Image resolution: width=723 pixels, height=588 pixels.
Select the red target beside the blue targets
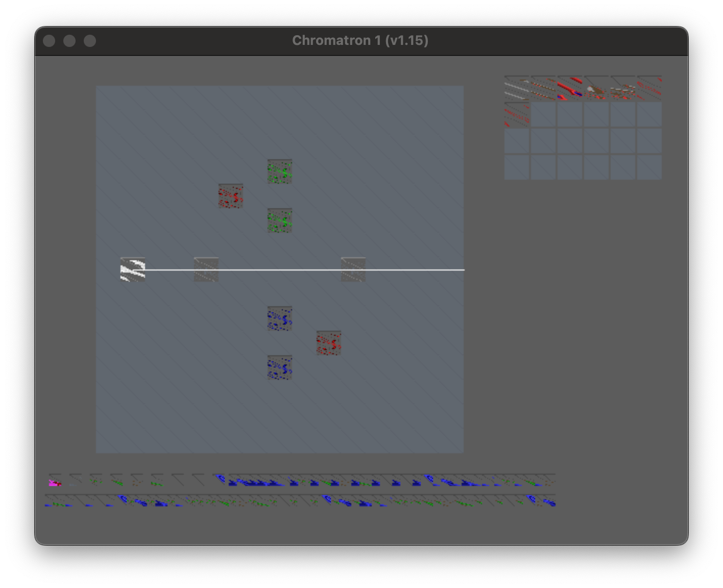pyautogui.click(x=329, y=343)
